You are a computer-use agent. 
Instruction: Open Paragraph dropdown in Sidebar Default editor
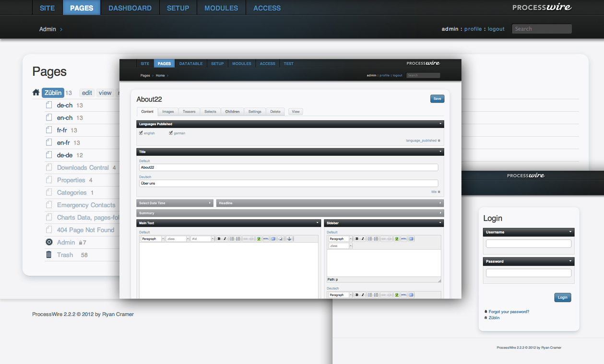click(x=341, y=239)
